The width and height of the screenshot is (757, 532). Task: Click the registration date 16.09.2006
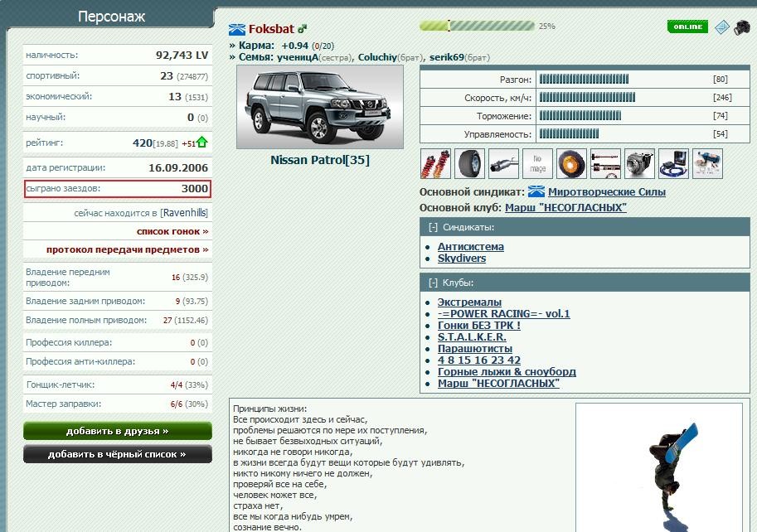click(x=178, y=168)
